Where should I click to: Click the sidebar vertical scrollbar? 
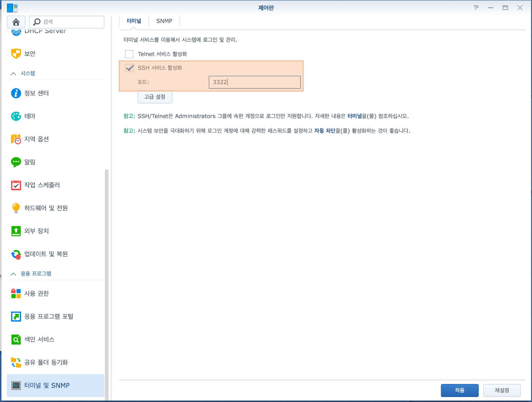[x=107, y=285]
